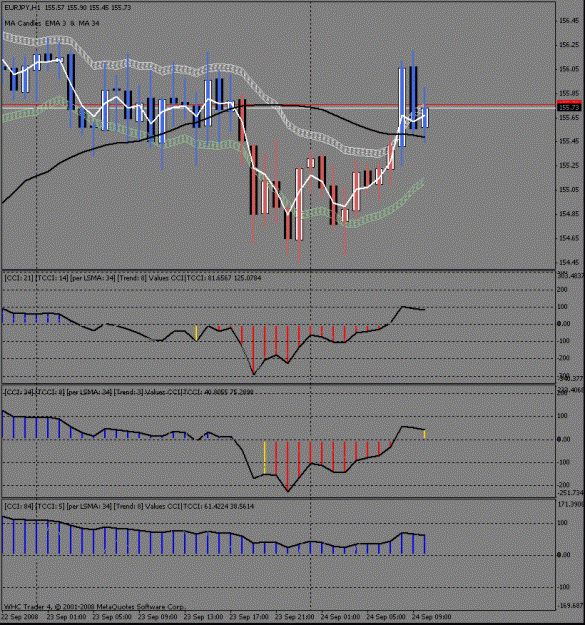Screen dimensions: 585x625
Task: Click the '23 Sep 13:00' time label
Action: [203, 617]
